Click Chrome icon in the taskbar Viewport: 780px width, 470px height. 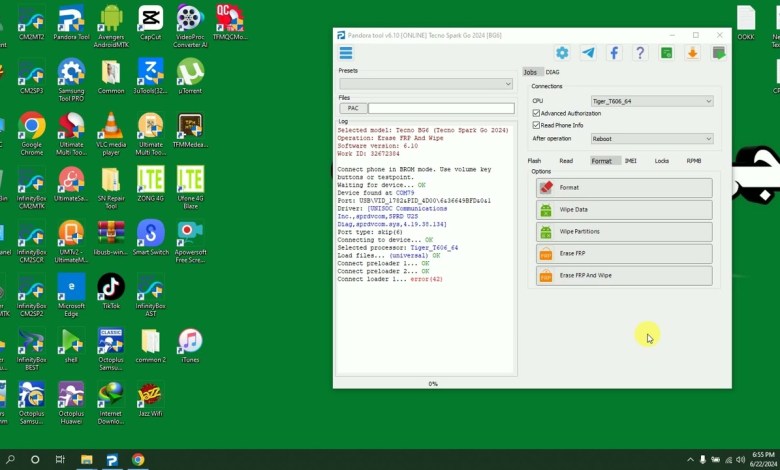pos(138,460)
